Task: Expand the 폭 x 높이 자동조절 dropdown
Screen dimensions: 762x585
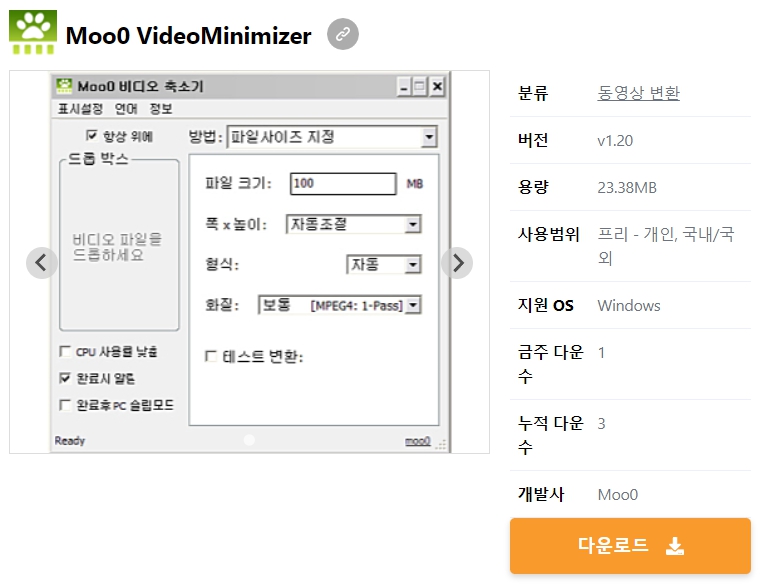Action: click(354, 224)
